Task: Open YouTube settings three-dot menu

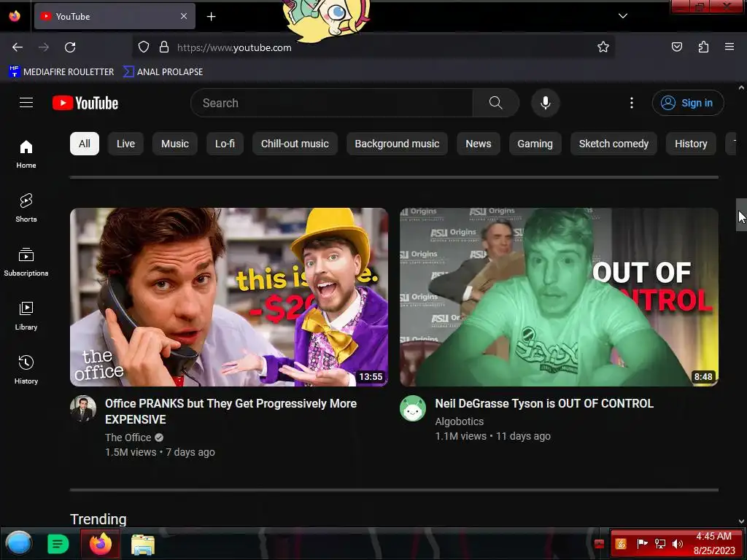Action: (632, 103)
